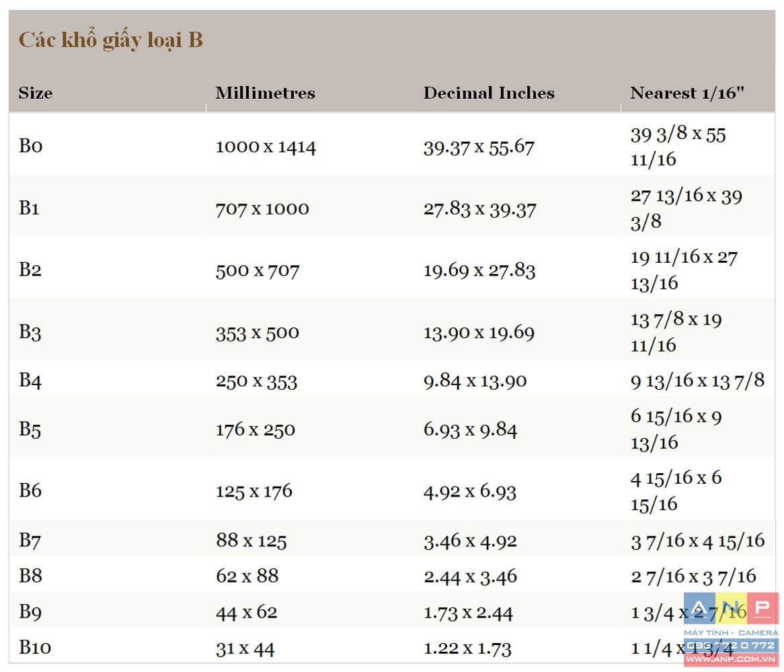
Task: Select the B6 row label
Action: tap(30, 491)
